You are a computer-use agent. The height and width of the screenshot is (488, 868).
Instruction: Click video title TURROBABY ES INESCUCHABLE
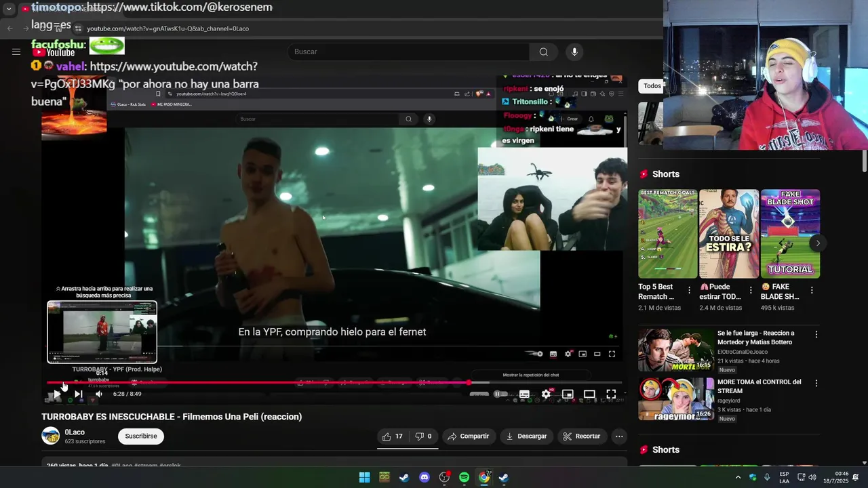tap(172, 417)
